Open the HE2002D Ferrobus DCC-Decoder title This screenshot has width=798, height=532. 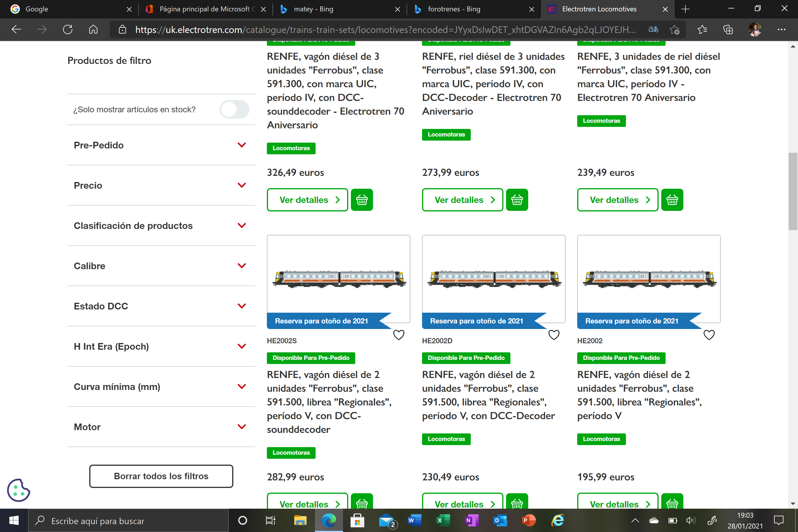489,395
